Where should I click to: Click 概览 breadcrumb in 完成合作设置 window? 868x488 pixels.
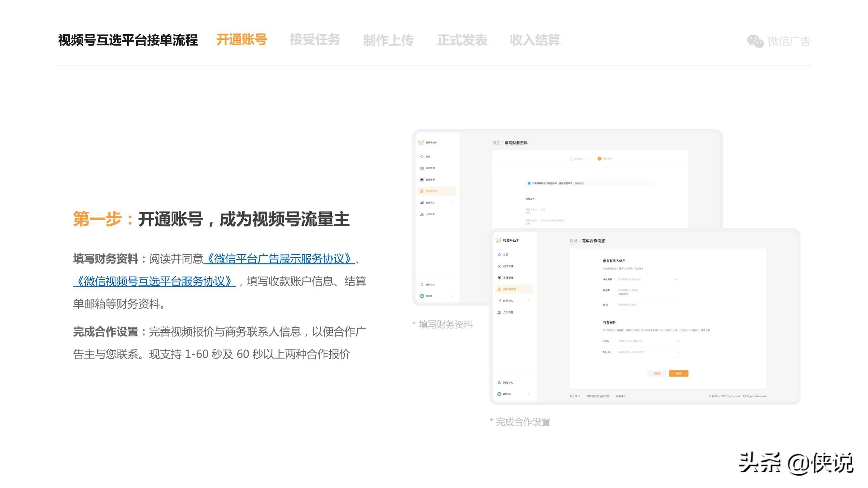pos(573,241)
